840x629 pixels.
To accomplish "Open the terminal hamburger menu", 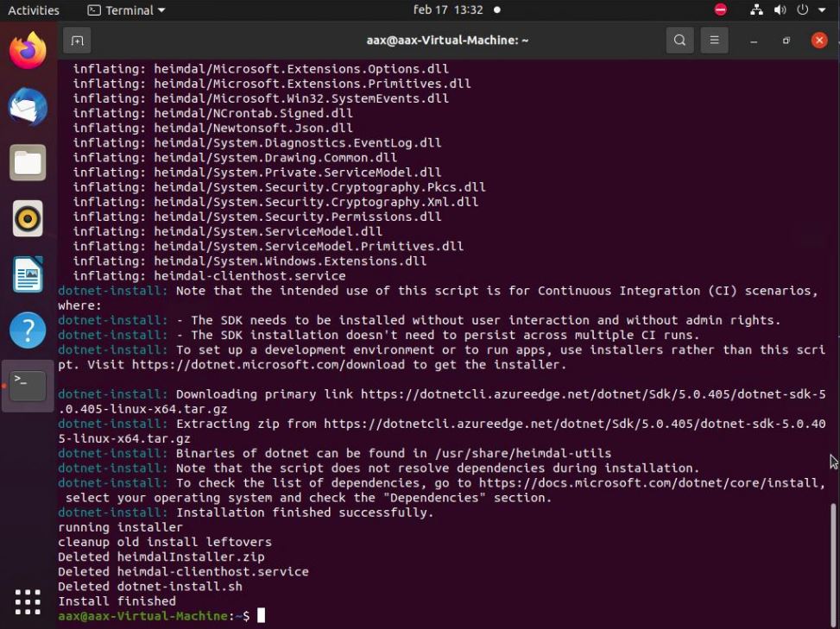I will [714, 41].
